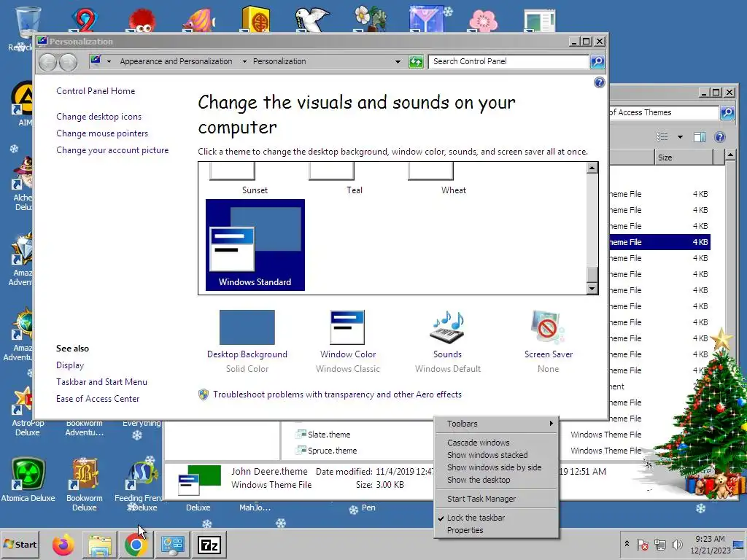Screen dimensions: 747x560
Task: Open Change desktop icons link
Action: tap(98, 117)
